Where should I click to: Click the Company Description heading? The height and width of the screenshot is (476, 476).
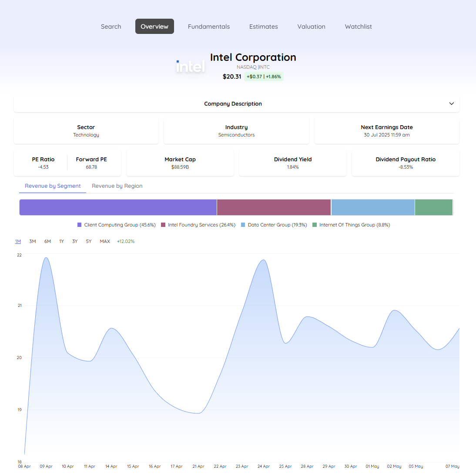point(233,104)
